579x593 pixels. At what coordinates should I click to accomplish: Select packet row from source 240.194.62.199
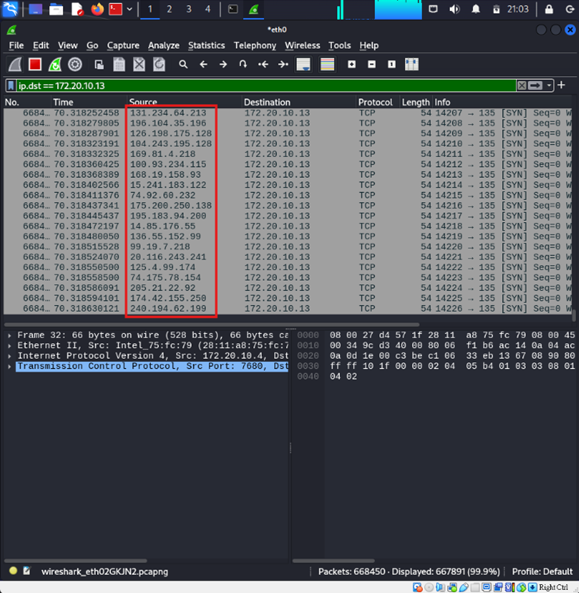[287, 309]
